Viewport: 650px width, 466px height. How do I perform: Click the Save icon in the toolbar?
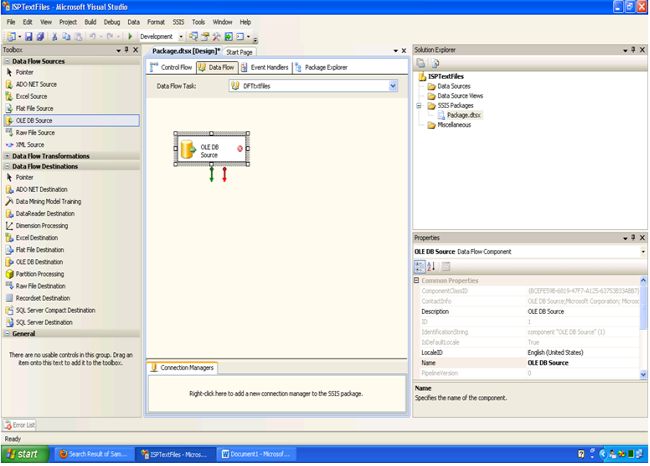tap(29, 37)
